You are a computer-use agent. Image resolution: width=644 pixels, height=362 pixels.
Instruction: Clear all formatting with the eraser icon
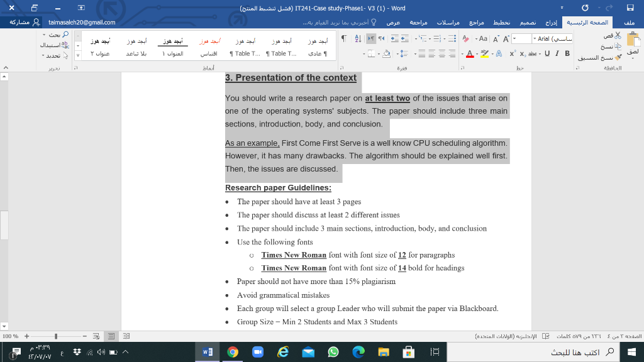[465, 38]
